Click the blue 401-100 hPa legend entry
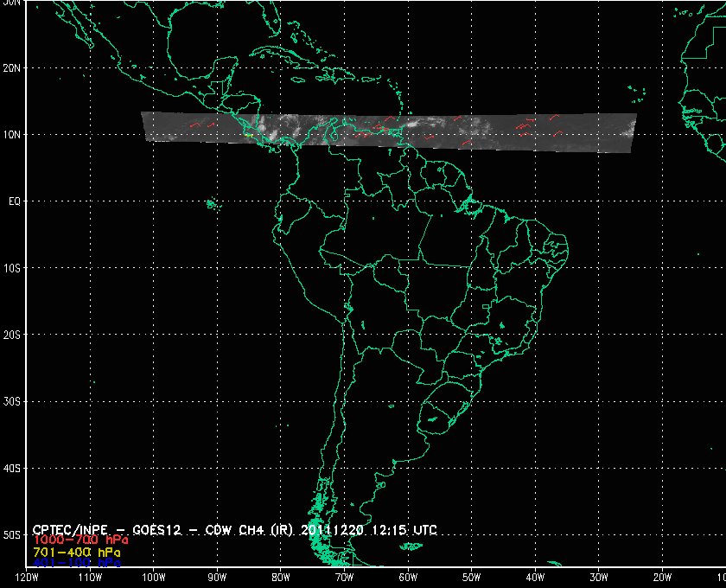The image size is (726, 588). 77,563
